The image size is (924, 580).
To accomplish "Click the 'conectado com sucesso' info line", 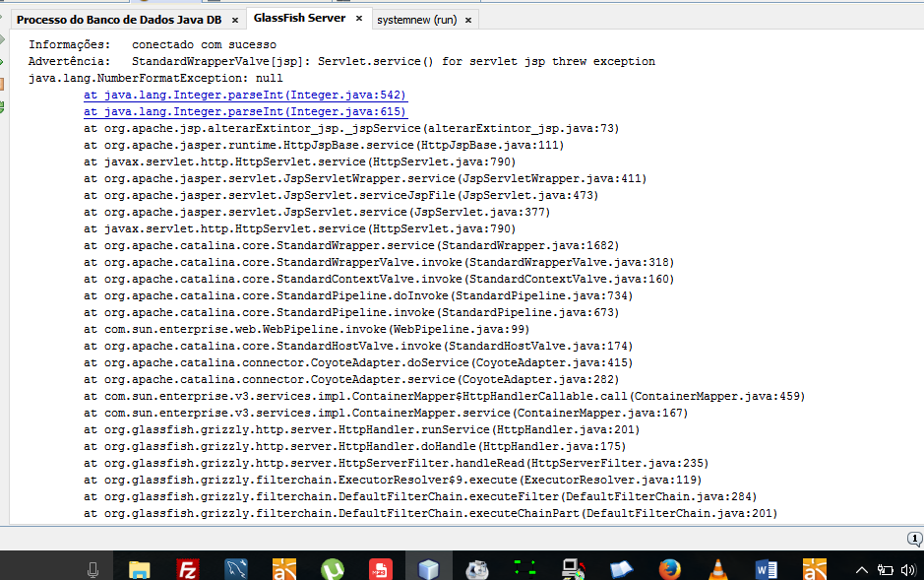I will (x=153, y=44).
